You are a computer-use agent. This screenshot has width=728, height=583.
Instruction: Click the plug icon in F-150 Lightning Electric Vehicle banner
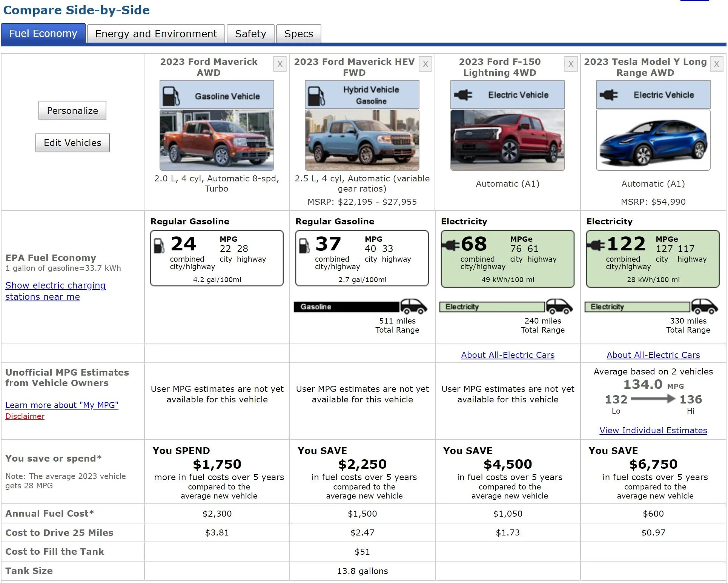tap(463, 95)
